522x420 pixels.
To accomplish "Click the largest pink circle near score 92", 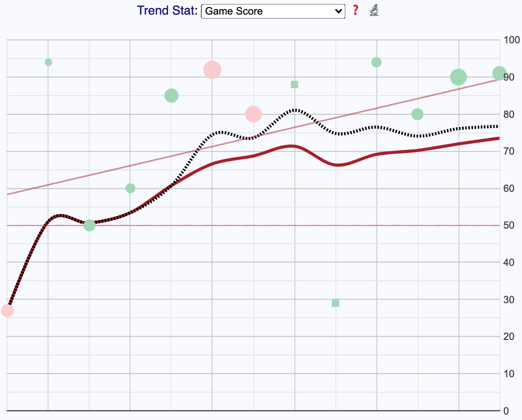I will [212, 69].
